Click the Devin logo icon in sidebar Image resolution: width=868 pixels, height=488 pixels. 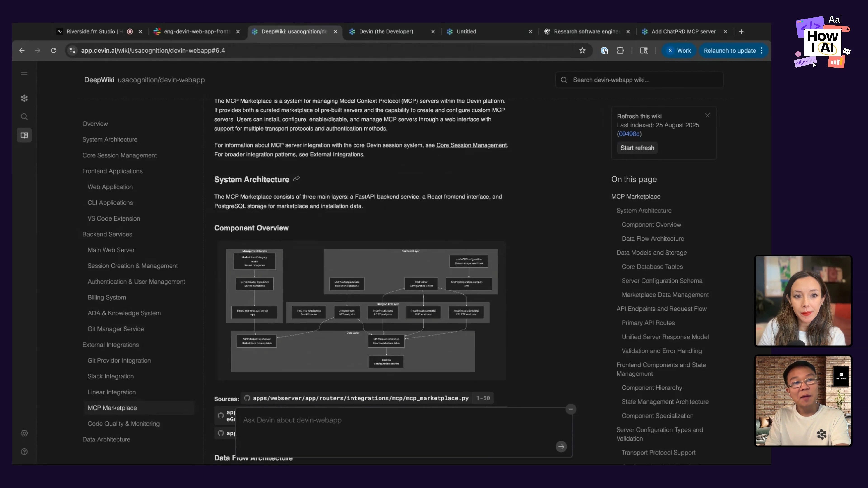(x=24, y=98)
